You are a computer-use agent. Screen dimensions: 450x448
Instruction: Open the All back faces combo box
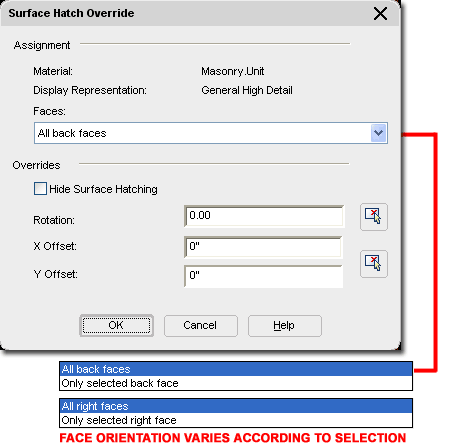[211, 133]
